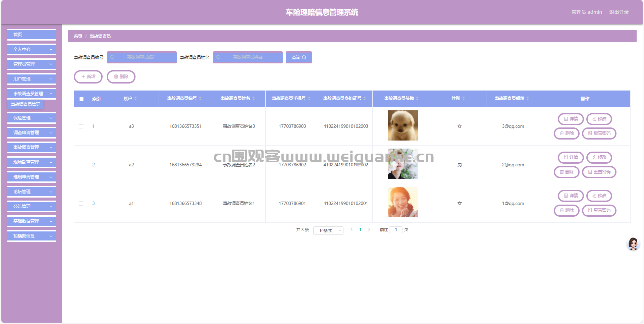Open the 公告管理 sidebar menu
644x324 pixels.
(32, 206)
